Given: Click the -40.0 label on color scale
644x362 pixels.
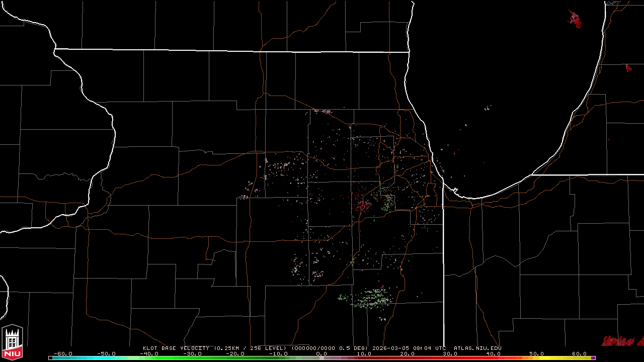Looking at the screenshot, I should [x=149, y=354].
